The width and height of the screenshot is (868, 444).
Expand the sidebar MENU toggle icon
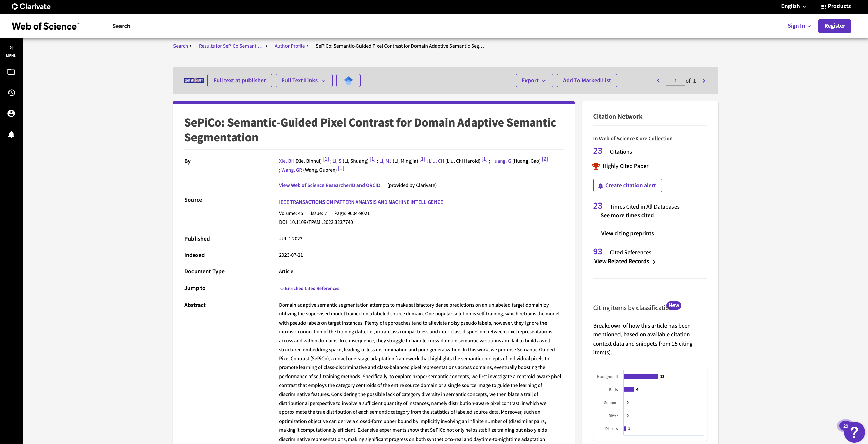pos(11,51)
